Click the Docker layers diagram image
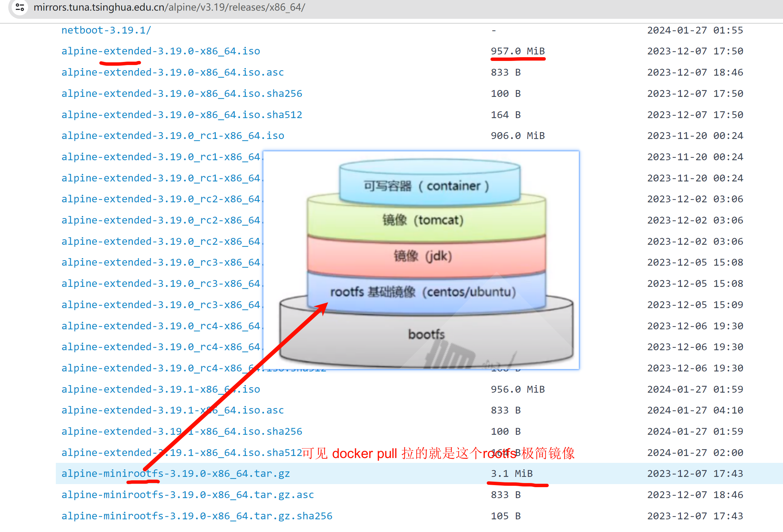 (421, 260)
